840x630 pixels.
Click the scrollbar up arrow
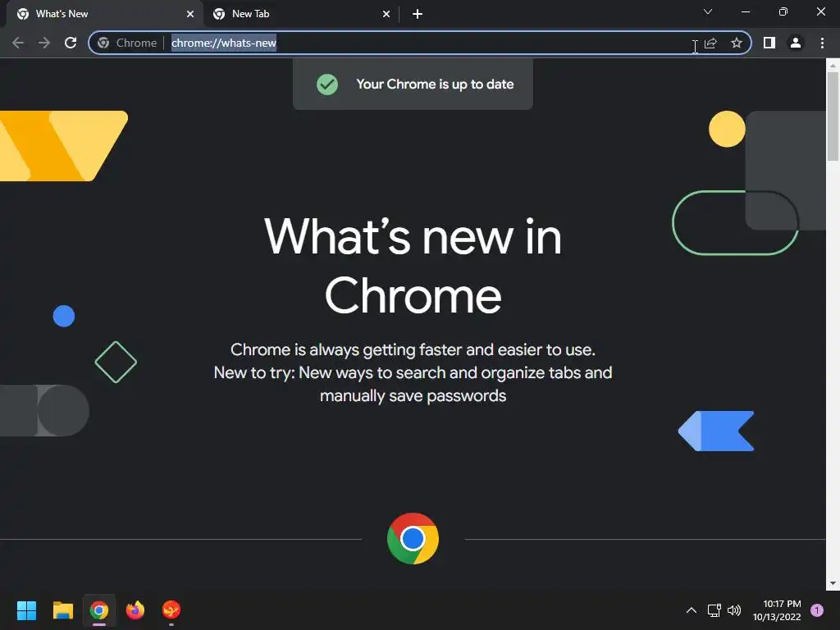click(833, 66)
